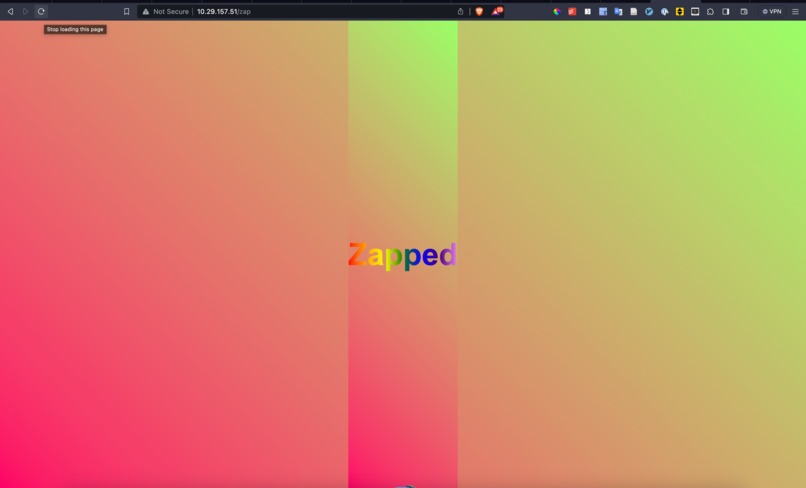This screenshot has height=488, width=806.
Task: Click the share icon in the address bar
Action: (461, 11)
